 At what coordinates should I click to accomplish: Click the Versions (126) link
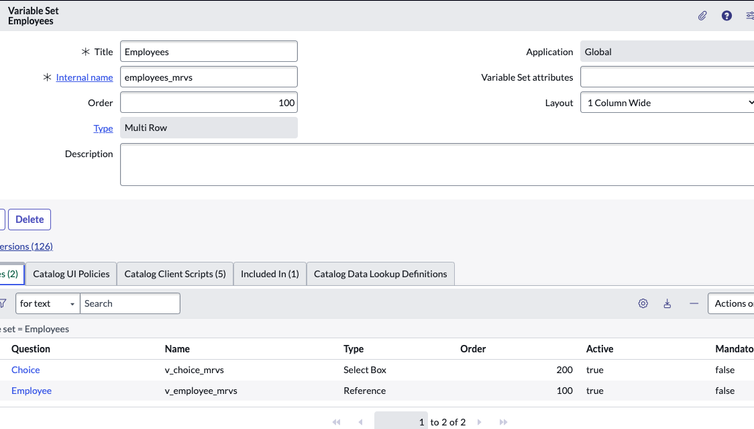pos(26,246)
